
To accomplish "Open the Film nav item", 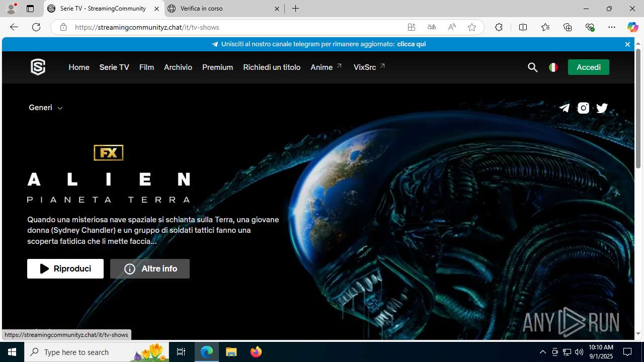I will tap(146, 67).
